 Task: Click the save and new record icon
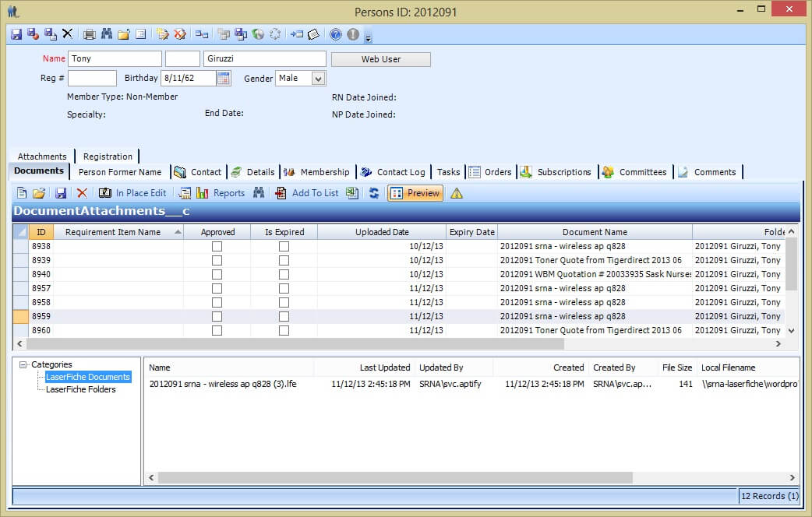point(50,34)
